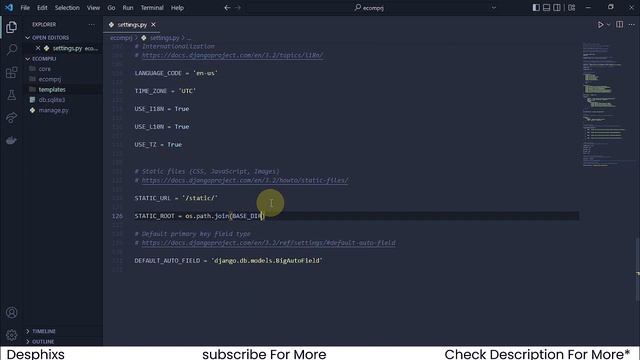The image size is (640, 360).
Task: Place cursor on TIME_ZONE line
Action: pos(165,91)
